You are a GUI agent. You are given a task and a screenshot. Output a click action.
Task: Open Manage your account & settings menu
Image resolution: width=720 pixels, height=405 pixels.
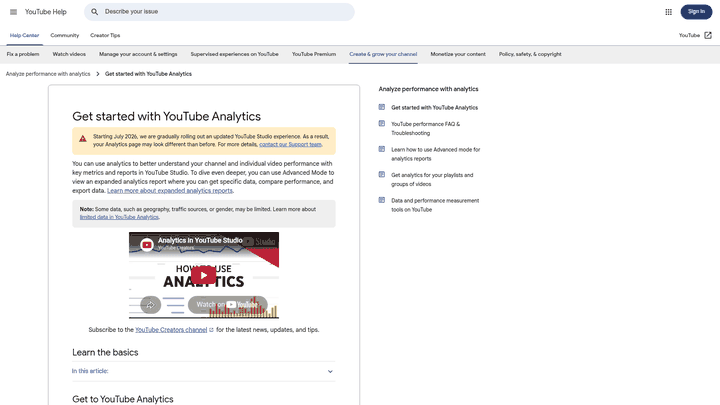point(138,54)
